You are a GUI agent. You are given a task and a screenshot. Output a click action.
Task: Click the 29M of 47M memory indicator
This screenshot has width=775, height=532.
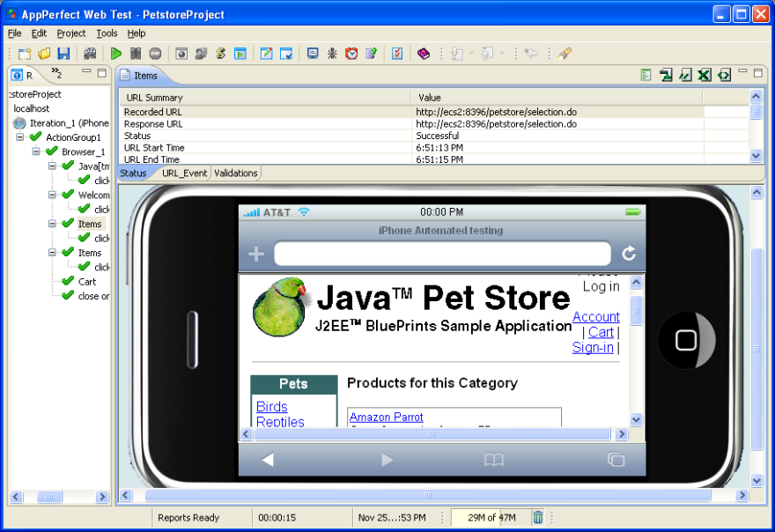click(491, 518)
